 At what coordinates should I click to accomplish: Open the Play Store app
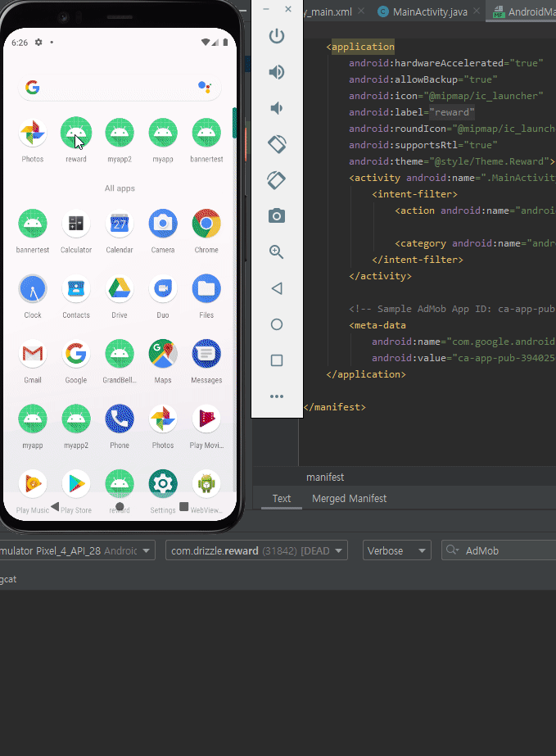click(x=76, y=484)
